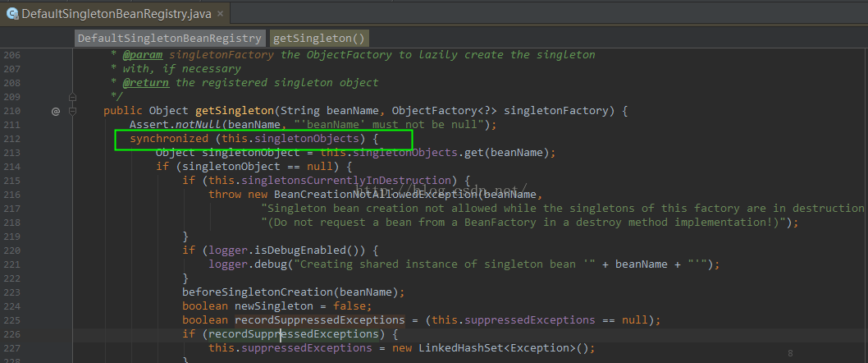Click line number 212 in the gutter
Viewport: 868px width, 363px height.
tap(11, 139)
